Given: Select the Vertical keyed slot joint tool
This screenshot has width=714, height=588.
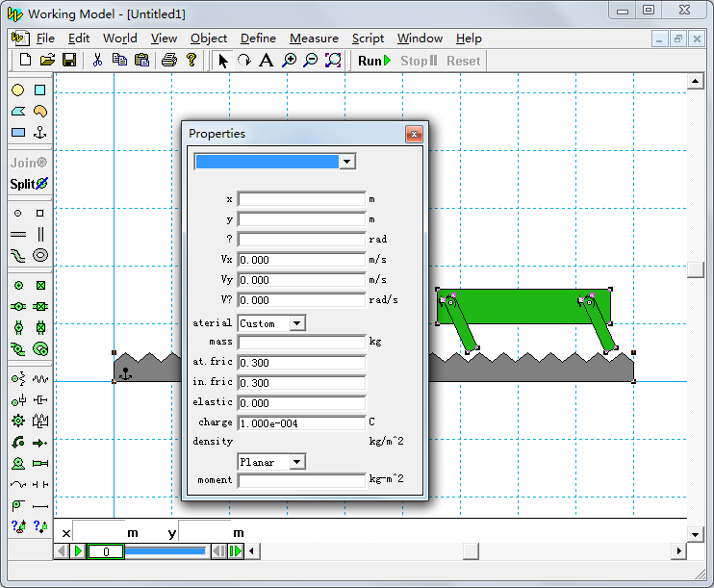Looking at the screenshot, I should pyautogui.click(x=40, y=327).
